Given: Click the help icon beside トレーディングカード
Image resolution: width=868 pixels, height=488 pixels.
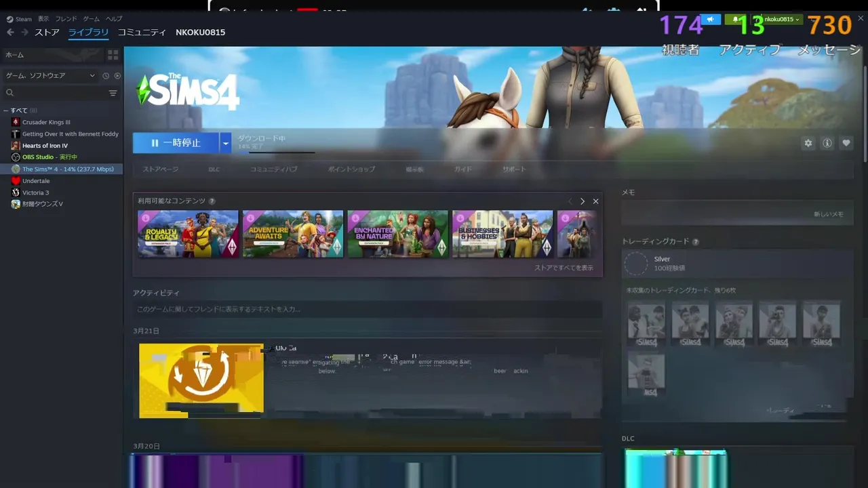Looking at the screenshot, I should tap(696, 242).
